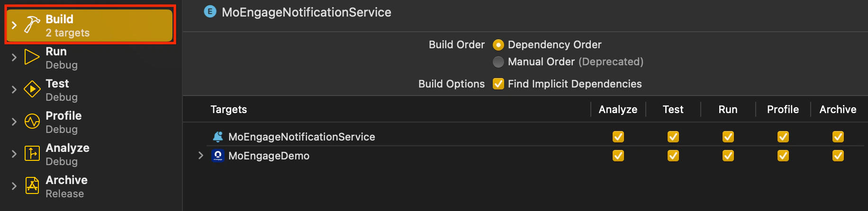Select Manual Order (Deprecated) radio button
The height and width of the screenshot is (211, 868).
point(498,62)
